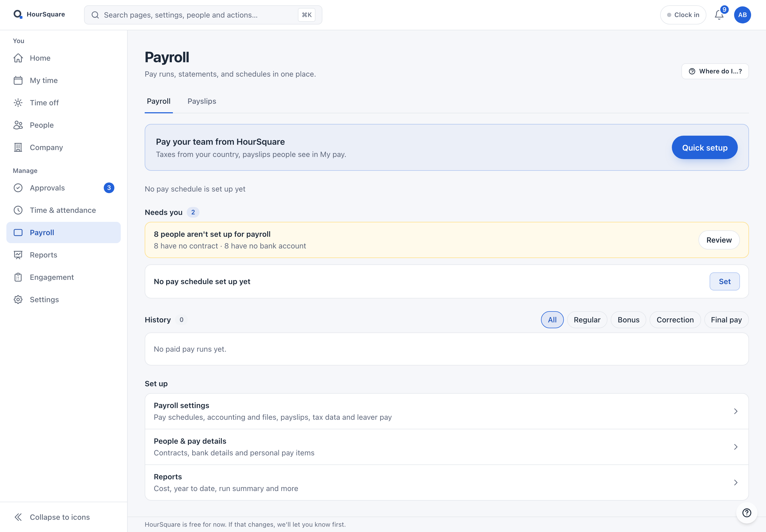Open the People section icon
This screenshot has width=766, height=532.
click(x=18, y=125)
